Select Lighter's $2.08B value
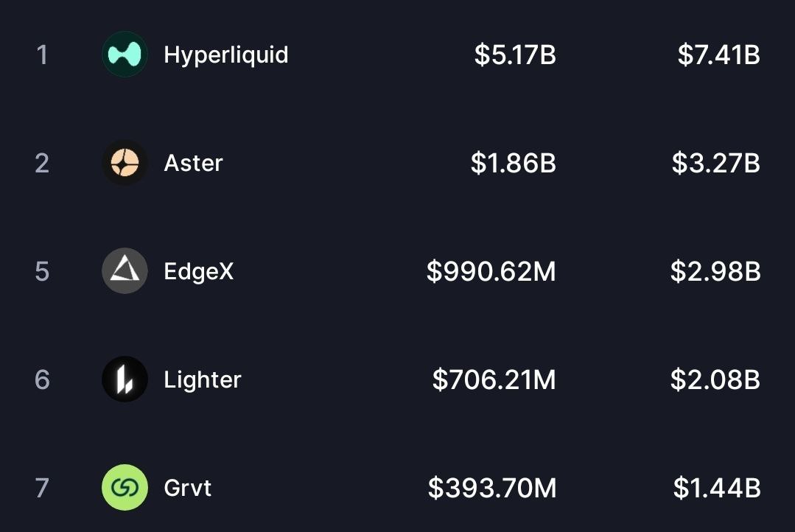This screenshot has height=532, width=795. point(715,379)
